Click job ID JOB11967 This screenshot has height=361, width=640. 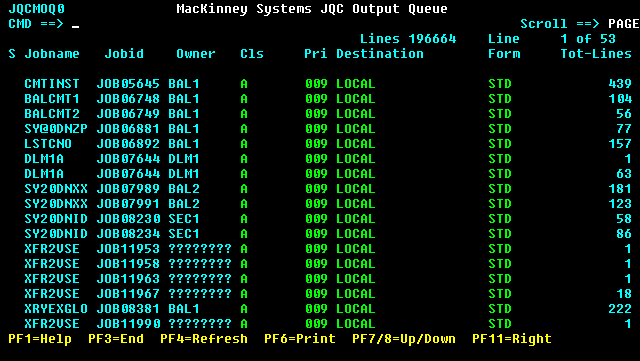(128, 294)
